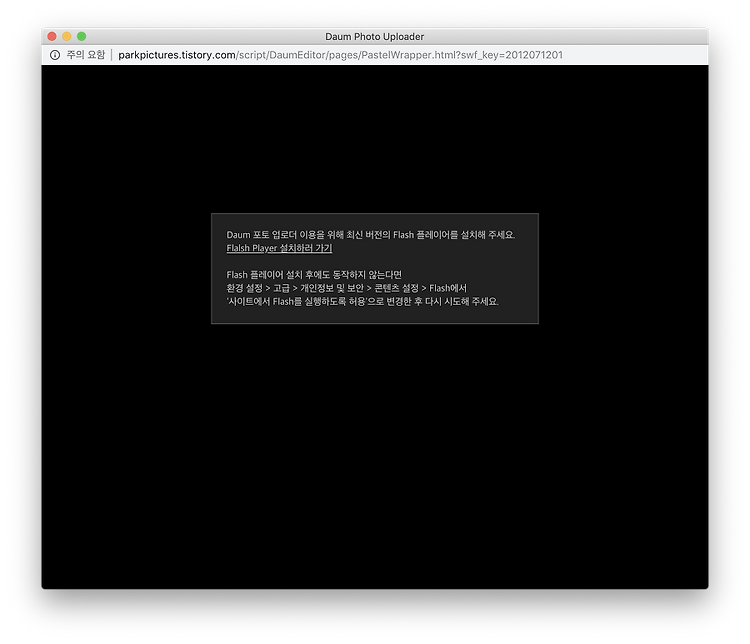This screenshot has height=644, width=750.
Task: Minimize window with the yellow button
Action: [67, 36]
